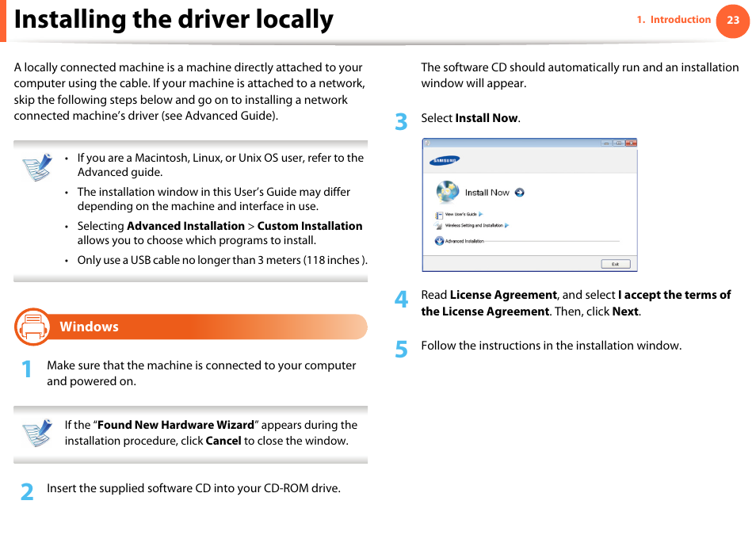
Task: Click the note pencil icon above the Windows section
Action: pyautogui.click(x=38, y=167)
